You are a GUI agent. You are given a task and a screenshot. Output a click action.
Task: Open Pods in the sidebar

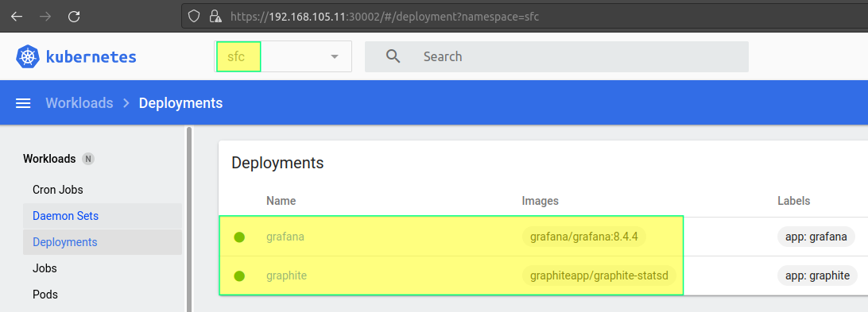[45, 295]
